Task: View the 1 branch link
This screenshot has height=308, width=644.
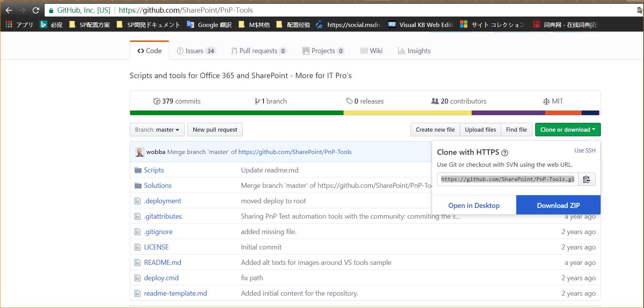Action: tap(270, 101)
